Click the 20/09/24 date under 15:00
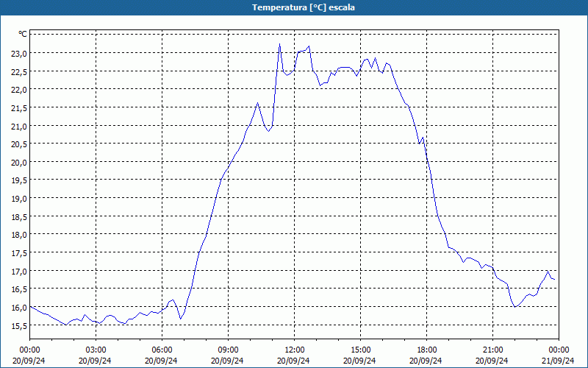Viewport: 588px width, 368px height. pyautogui.click(x=360, y=361)
